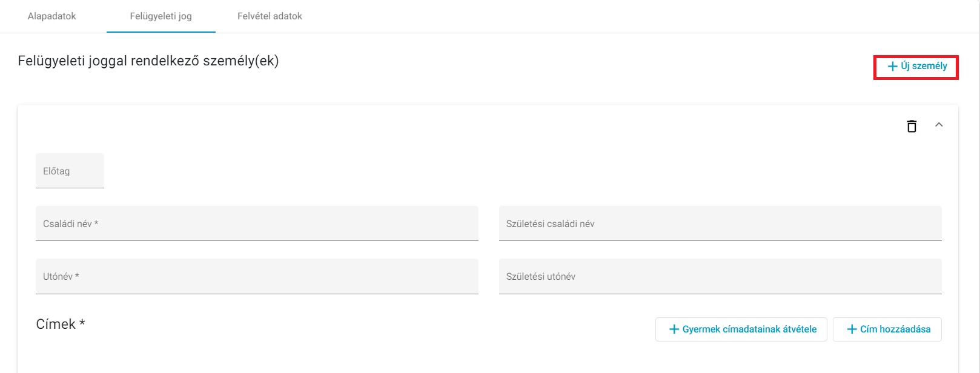Click the blank card header left of the trash icon
The width and height of the screenshot is (980, 373).
tap(460, 126)
